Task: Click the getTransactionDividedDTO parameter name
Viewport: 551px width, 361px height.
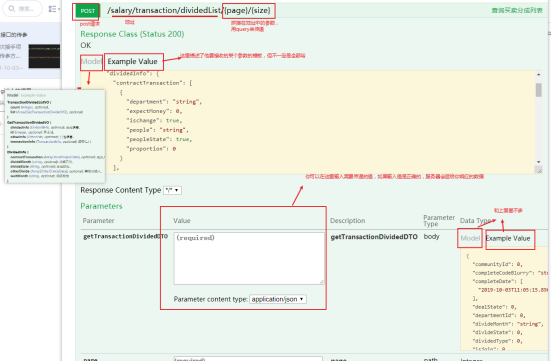Action: coord(125,236)
